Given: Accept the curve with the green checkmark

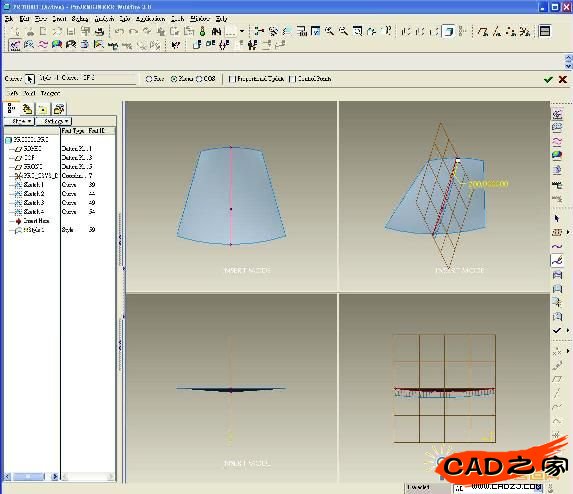Looking at the screenshot, I should tap(548, 79).
